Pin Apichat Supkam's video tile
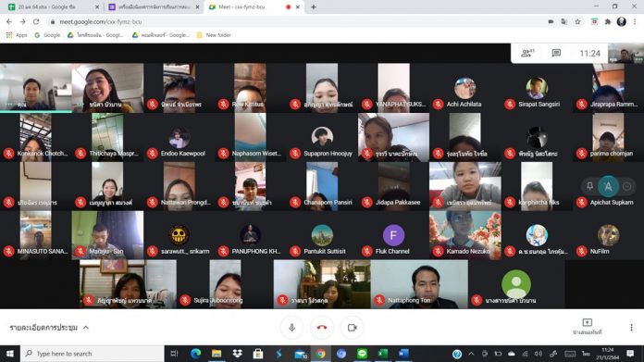644x362 pixels. pyautogui.click(x=589, y=186)
